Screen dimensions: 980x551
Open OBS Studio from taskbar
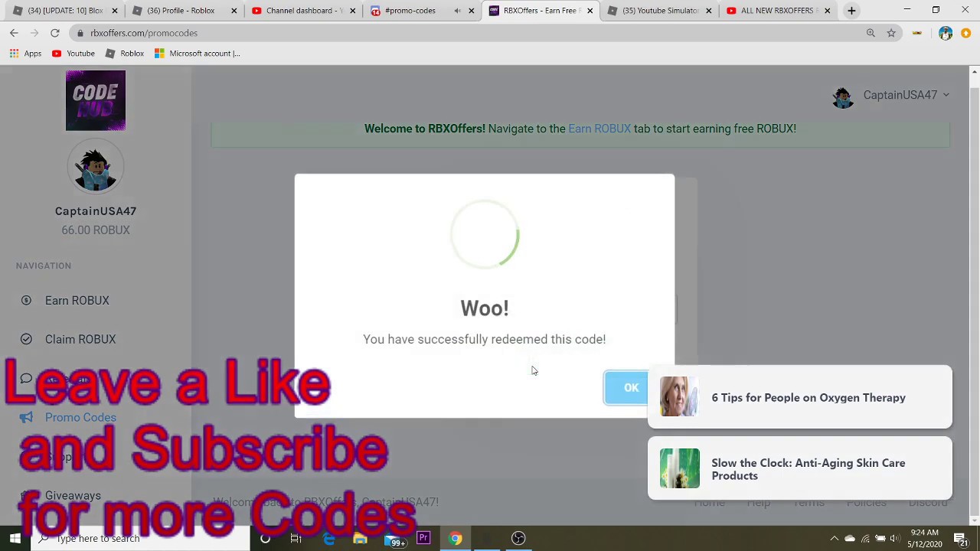518,538
